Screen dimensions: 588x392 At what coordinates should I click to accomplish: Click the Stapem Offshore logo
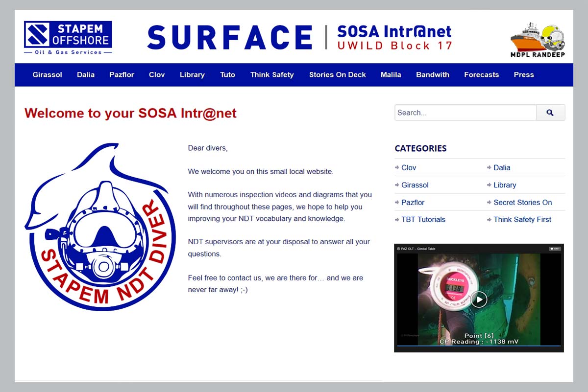coord(68,38)
